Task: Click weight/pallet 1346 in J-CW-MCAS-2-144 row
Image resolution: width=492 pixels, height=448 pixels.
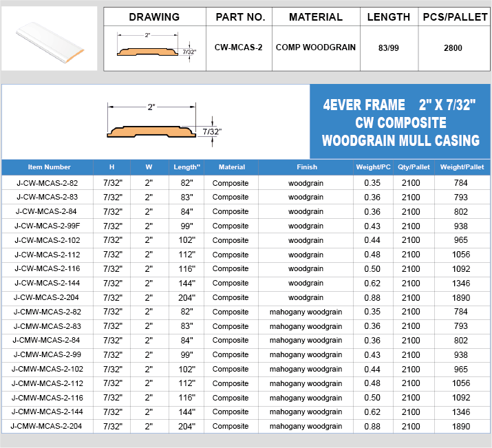Action: [x=461, y=283]
